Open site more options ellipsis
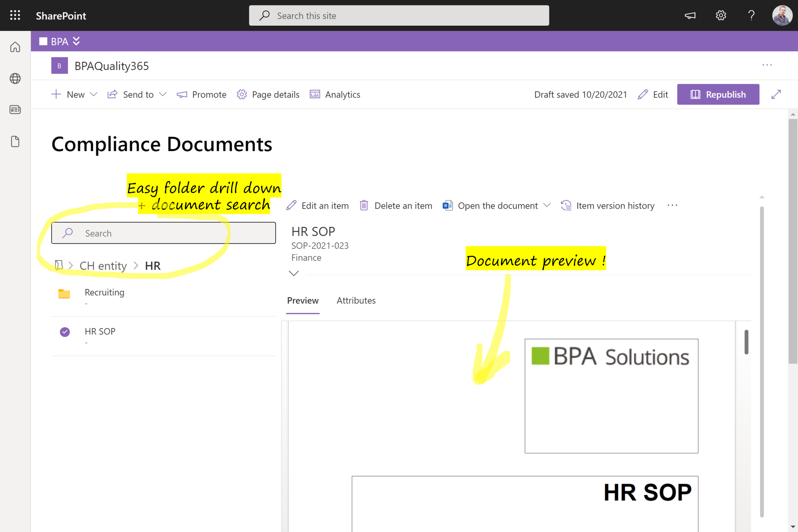The image size is (798, 532). [x=767, y=65]
